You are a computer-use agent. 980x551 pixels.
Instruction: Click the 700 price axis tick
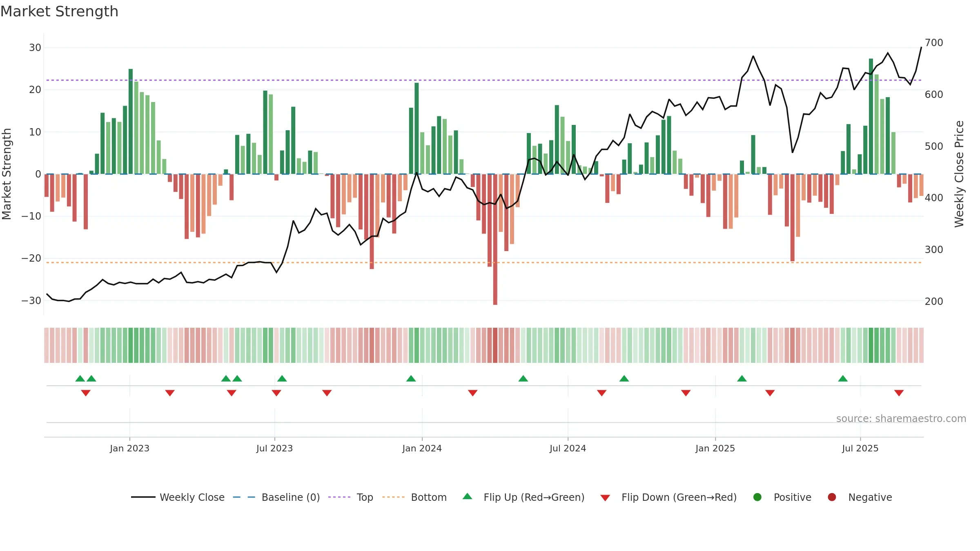[934, 42]
